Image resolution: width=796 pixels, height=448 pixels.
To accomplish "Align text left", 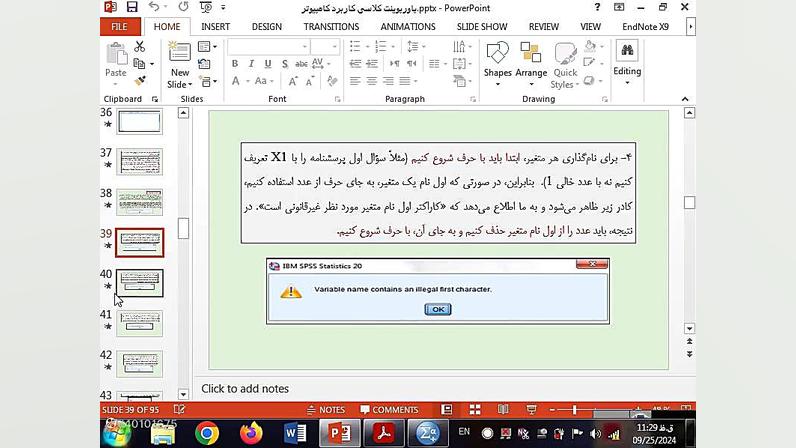I will coord(355,81).
